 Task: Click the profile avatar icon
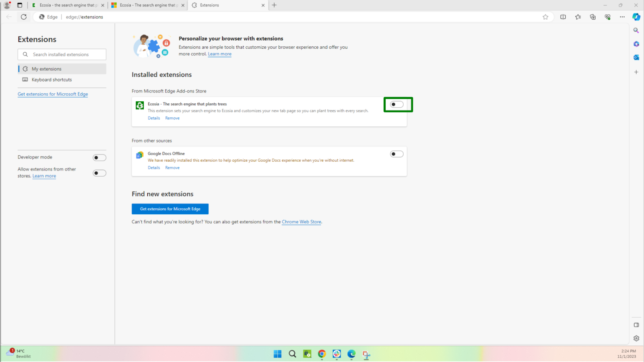tap(7, 5)
